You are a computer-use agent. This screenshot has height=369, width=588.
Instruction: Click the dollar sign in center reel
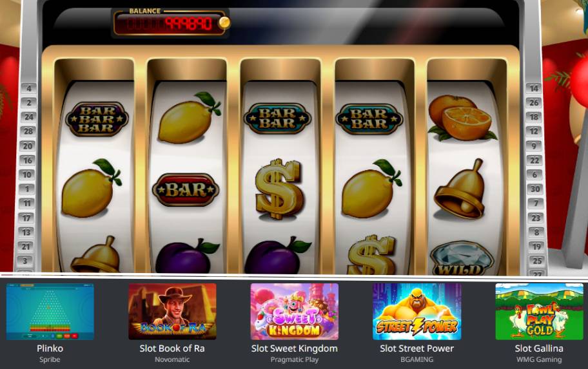click(279, 189)
